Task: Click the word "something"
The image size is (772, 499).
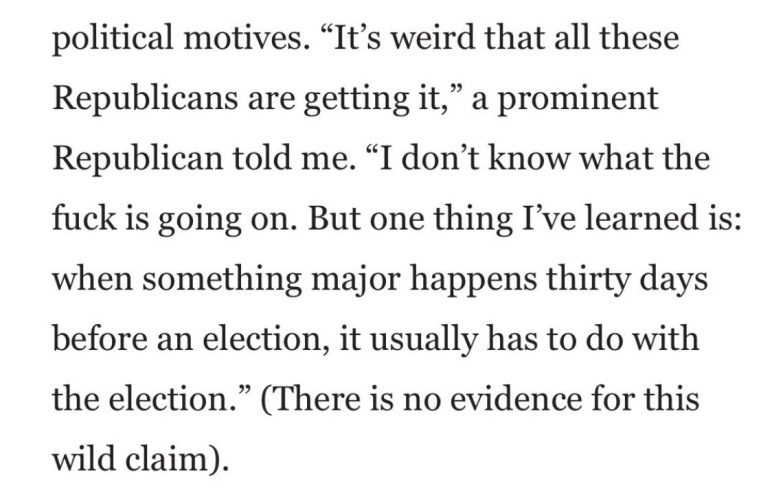Action: coord(222,280)
